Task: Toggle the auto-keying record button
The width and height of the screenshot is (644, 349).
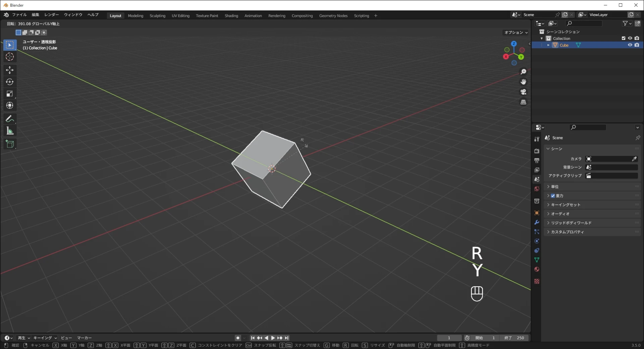Action: (238, 338)
